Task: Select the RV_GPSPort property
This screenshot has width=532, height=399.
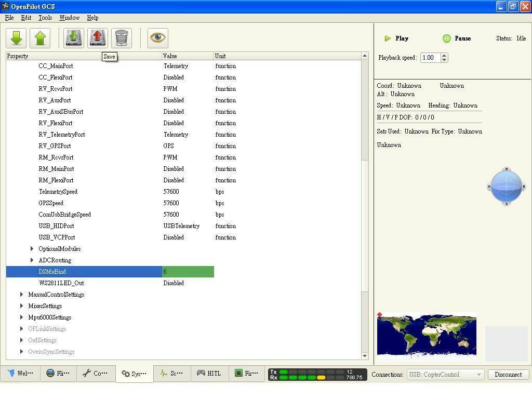Action: click(x=55, y=146)
